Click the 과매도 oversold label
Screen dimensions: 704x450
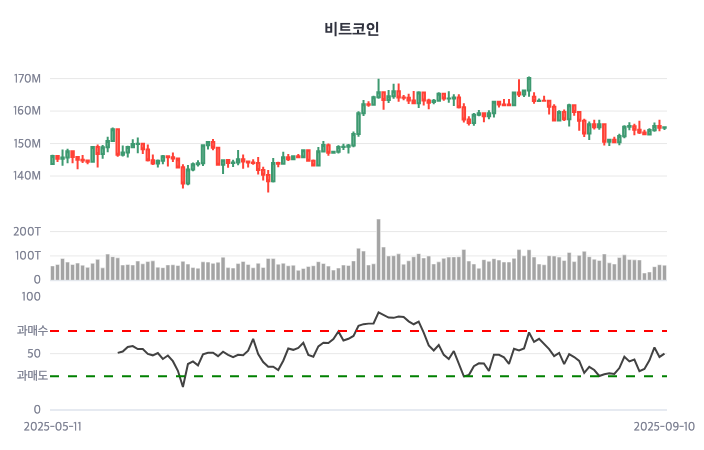point(32,376)
